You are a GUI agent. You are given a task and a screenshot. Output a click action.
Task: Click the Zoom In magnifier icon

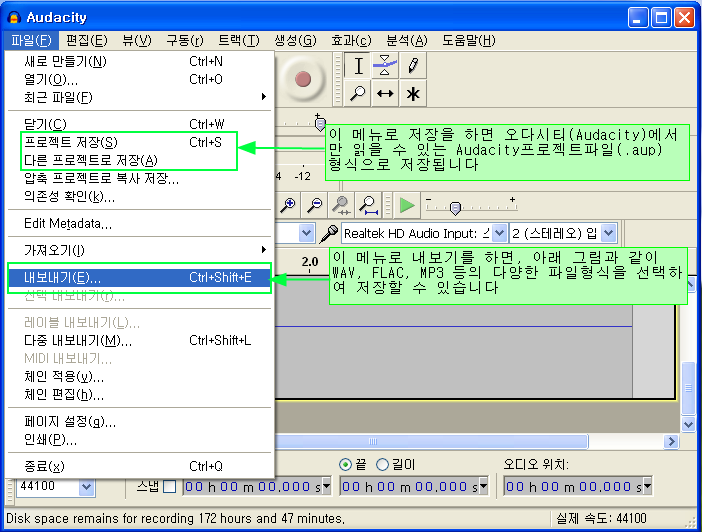tap(287, 206)
